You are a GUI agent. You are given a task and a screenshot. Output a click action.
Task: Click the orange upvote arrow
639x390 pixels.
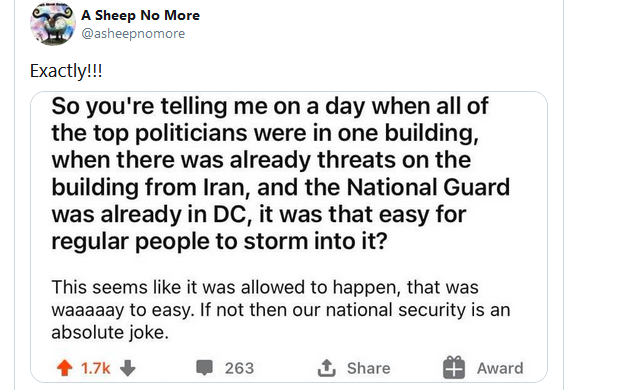[64, 368]
